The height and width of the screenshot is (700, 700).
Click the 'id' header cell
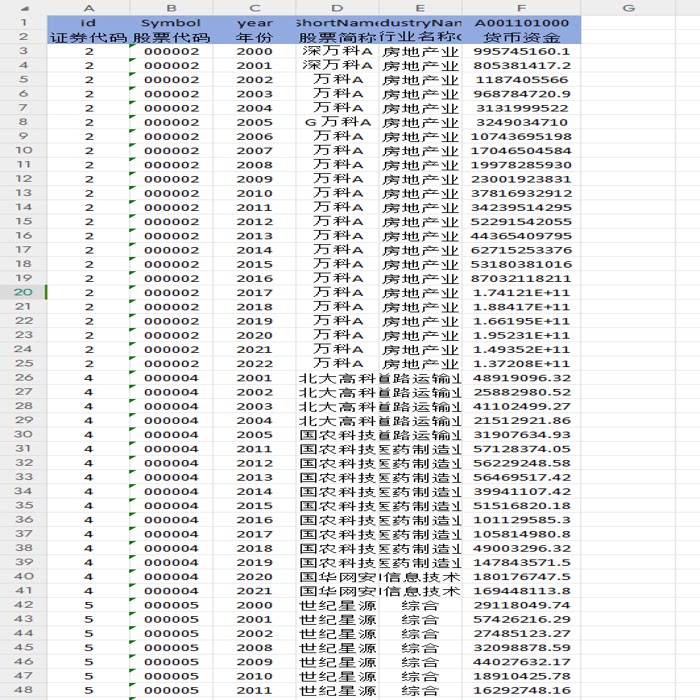click(88, 22)
